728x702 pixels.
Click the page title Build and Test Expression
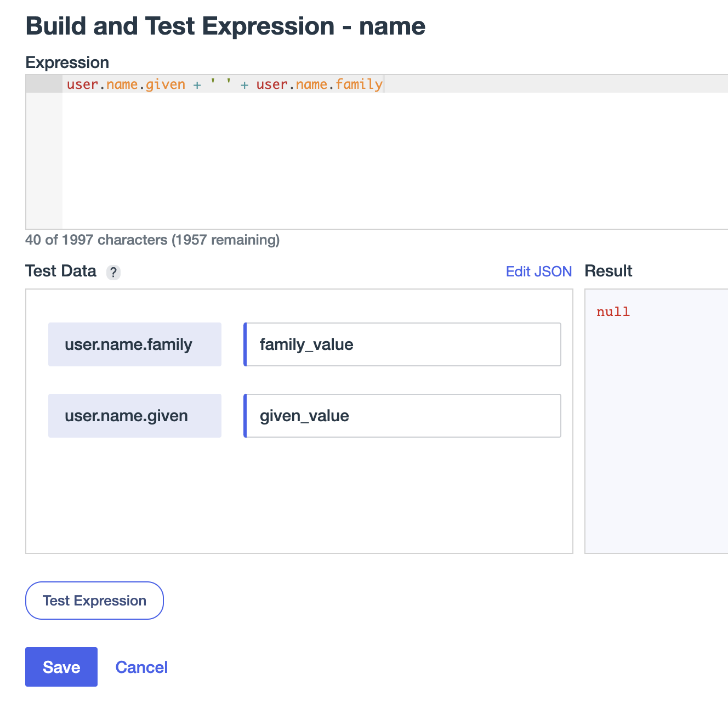225,25
